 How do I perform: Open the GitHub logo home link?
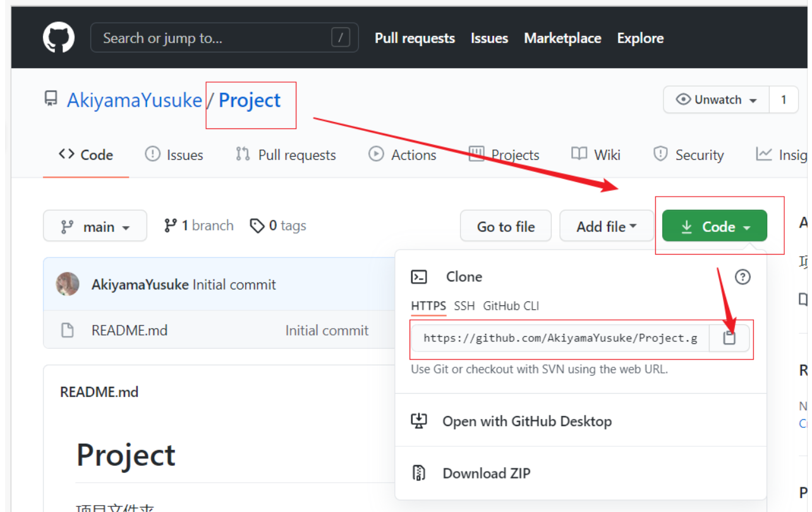pyautogui.click(x=59, y=37)
